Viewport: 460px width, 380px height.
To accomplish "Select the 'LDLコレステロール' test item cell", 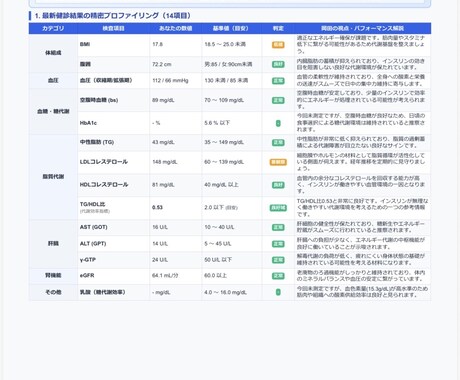I will tap(114, 162).
